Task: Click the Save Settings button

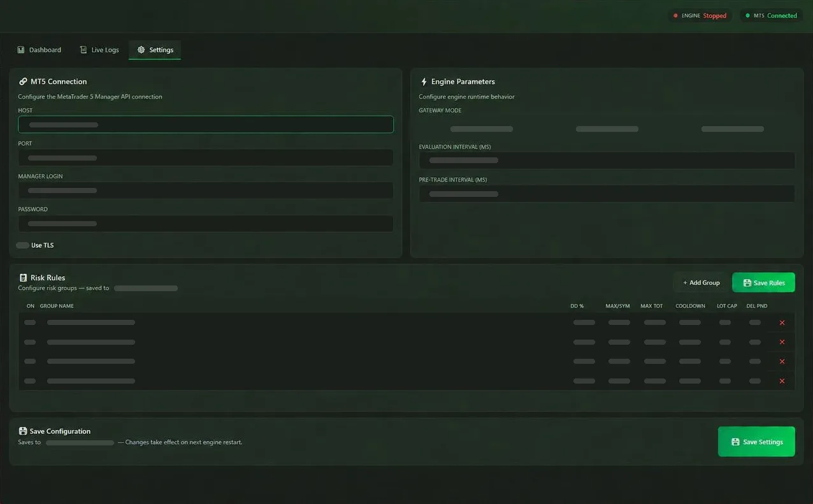Action: pyautogui.click(x=756, y=442)
